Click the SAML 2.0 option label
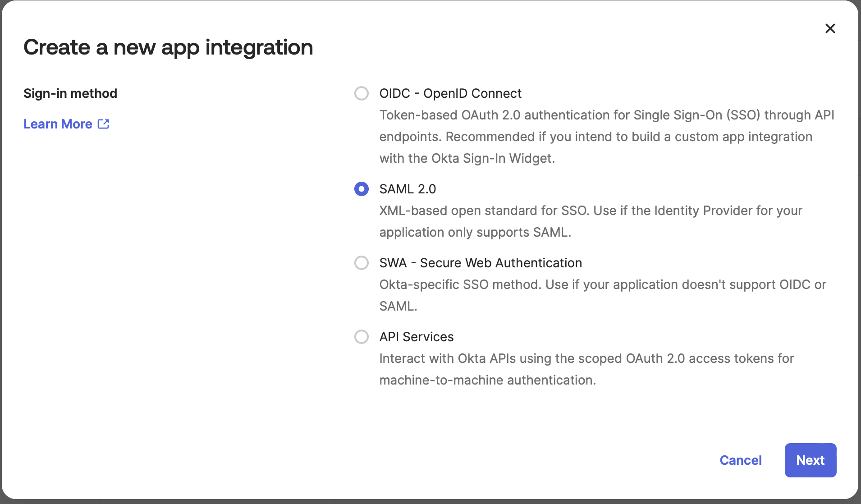Screen dimensions: 861x504 pyautogui.click(x=407, y=189)
